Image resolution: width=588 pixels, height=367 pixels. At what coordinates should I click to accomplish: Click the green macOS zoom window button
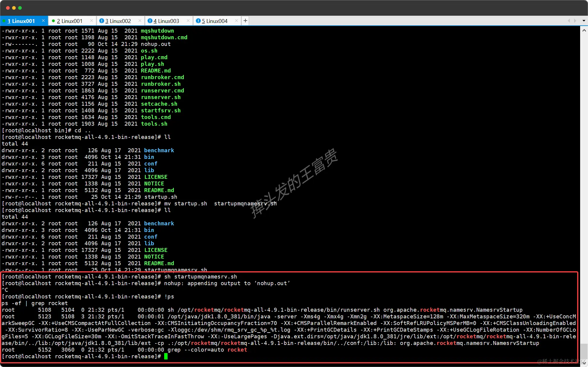(x=20, y=8)
